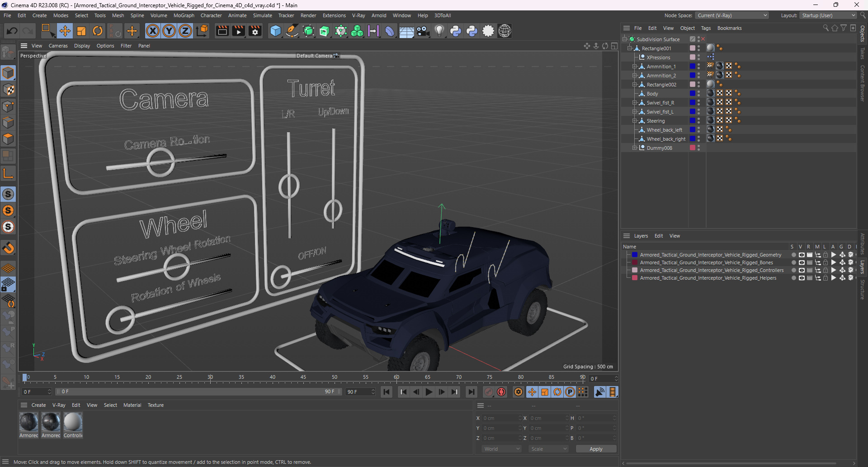Viewport: 868px width, 467px height.
Task: Toggle visibility of Bones layer
Action: [x=802, y=262]
